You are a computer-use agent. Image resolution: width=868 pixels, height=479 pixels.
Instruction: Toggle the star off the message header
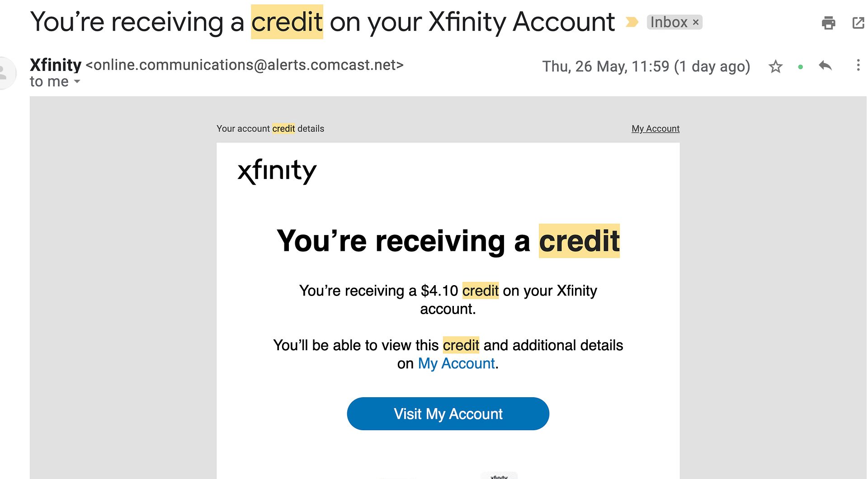click(775, 66)
